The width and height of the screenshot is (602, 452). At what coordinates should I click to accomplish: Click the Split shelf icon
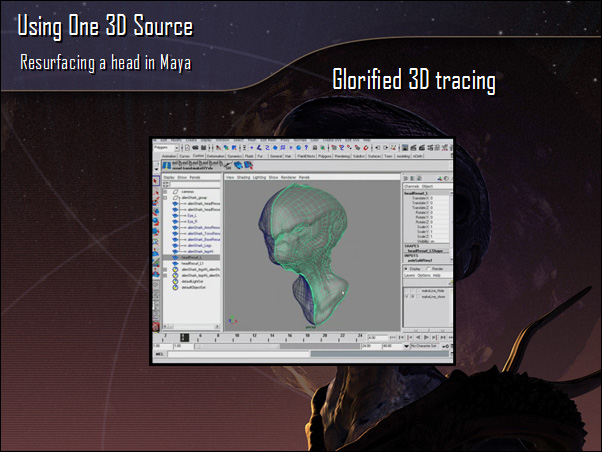click(x=228, y=166)
